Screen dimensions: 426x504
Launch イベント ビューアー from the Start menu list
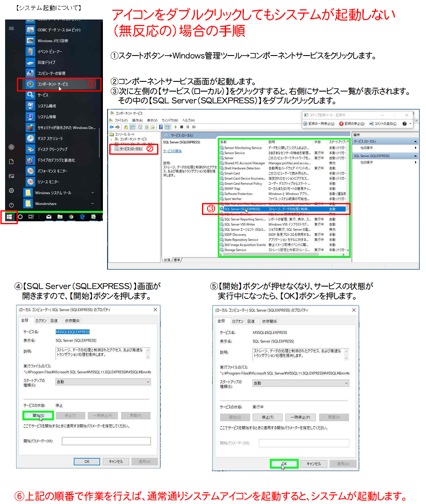[49, 52]
